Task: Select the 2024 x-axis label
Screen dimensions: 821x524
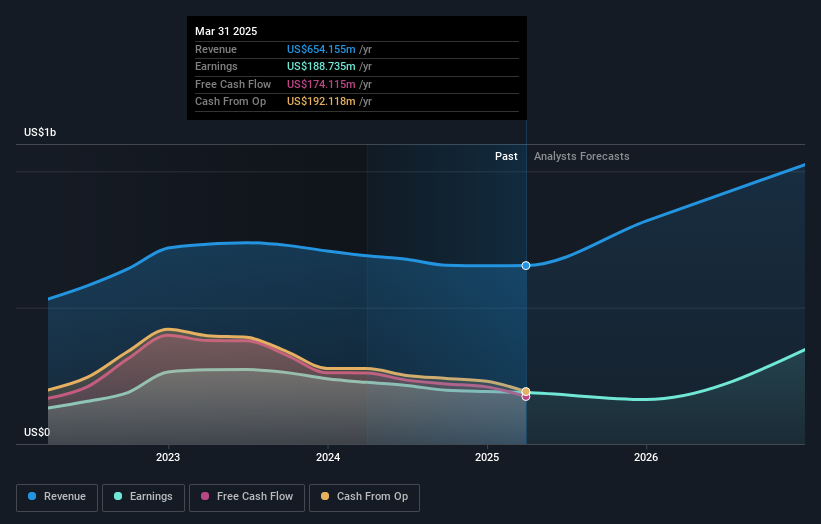Action: [x=328, y=458]
